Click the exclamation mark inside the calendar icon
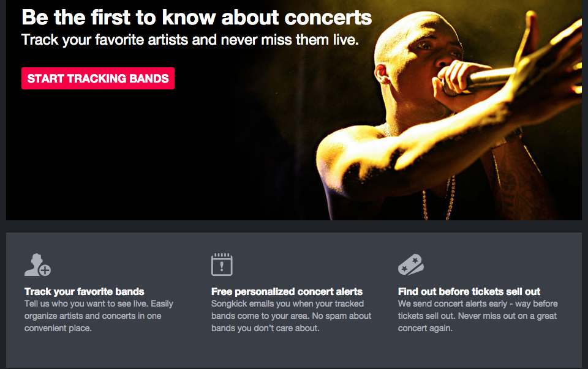The image size is (588, 369). point(222,266)
